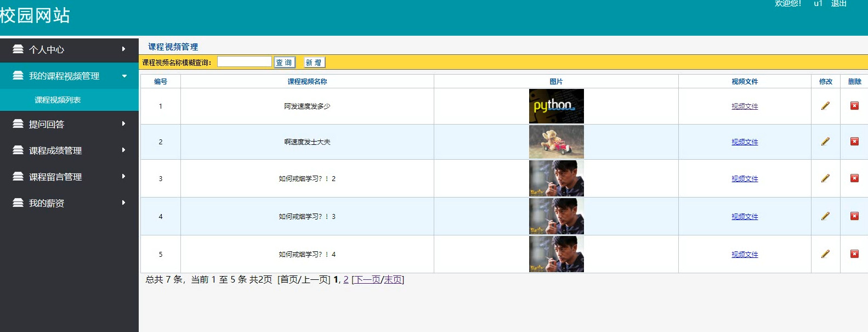Click thumbnail in row 如何戒烟学习?!3
This screenshot has width=868, height=332.
(x=557, y=216)
